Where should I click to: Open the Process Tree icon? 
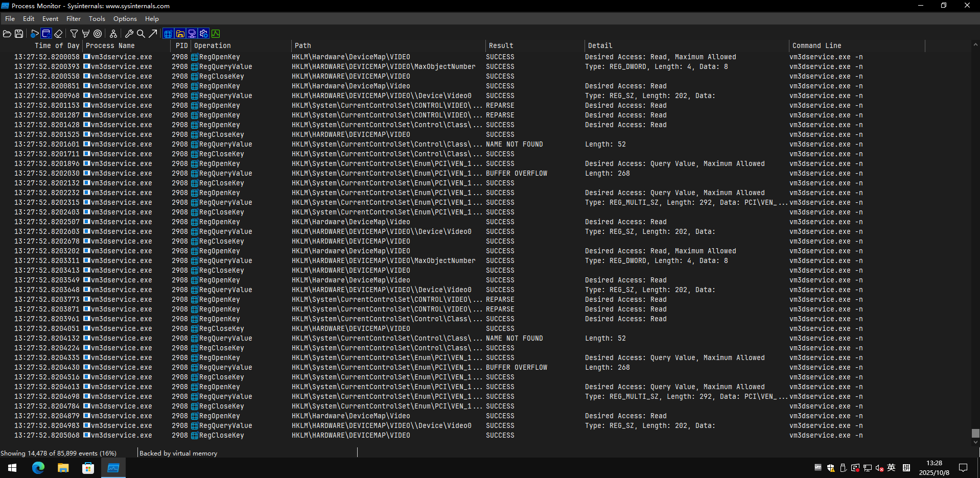point(113,34)
